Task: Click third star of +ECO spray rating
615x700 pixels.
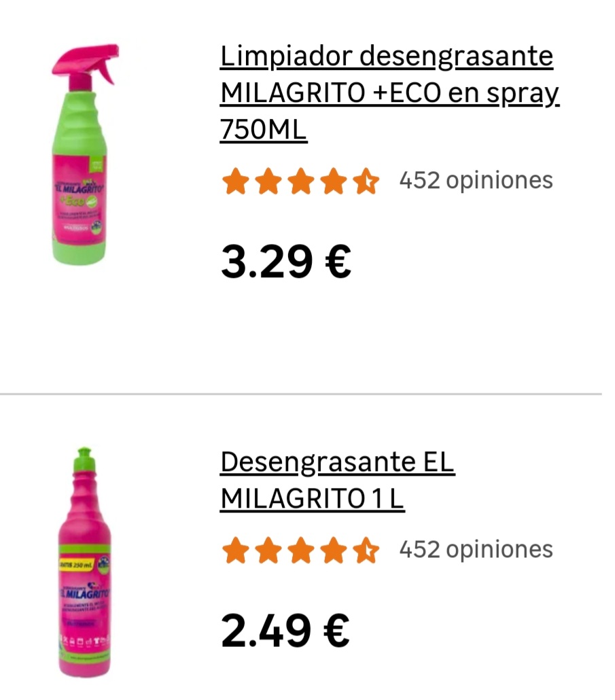Action: [x=301, y=181]
